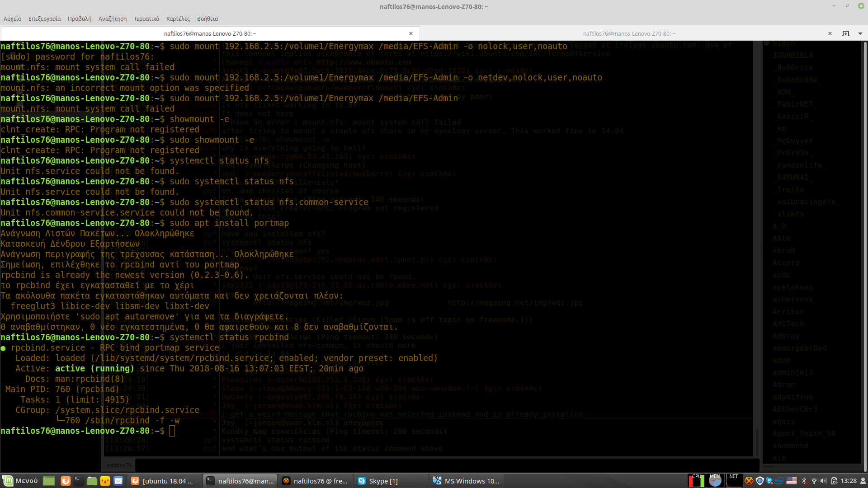Click the NET traffic applet
Viewport: 868px width, 488px height.
[x=734, y=480]
